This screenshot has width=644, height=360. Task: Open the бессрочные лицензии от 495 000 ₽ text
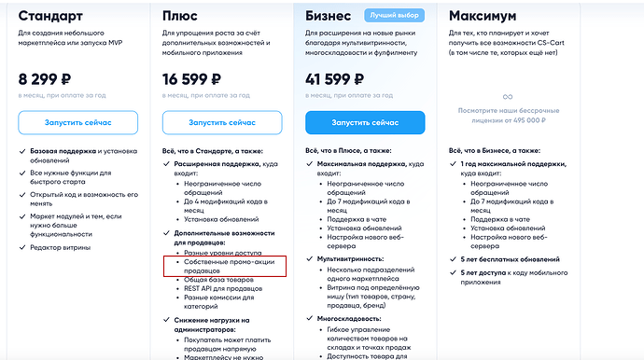tap(509, 116)
